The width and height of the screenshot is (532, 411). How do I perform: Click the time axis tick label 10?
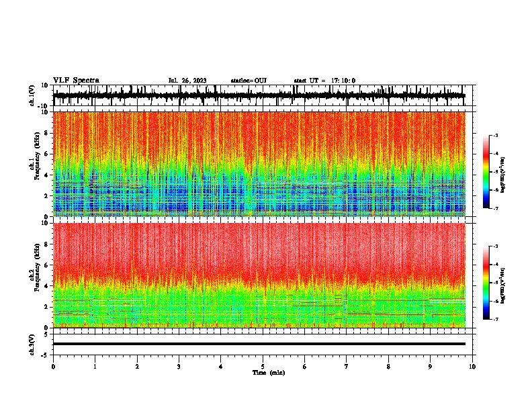(472, 367)
